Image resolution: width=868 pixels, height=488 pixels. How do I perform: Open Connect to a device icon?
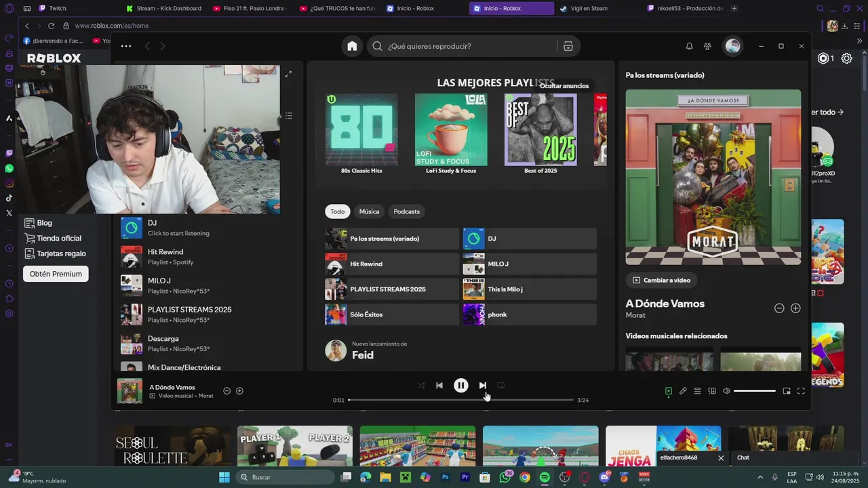712,391
